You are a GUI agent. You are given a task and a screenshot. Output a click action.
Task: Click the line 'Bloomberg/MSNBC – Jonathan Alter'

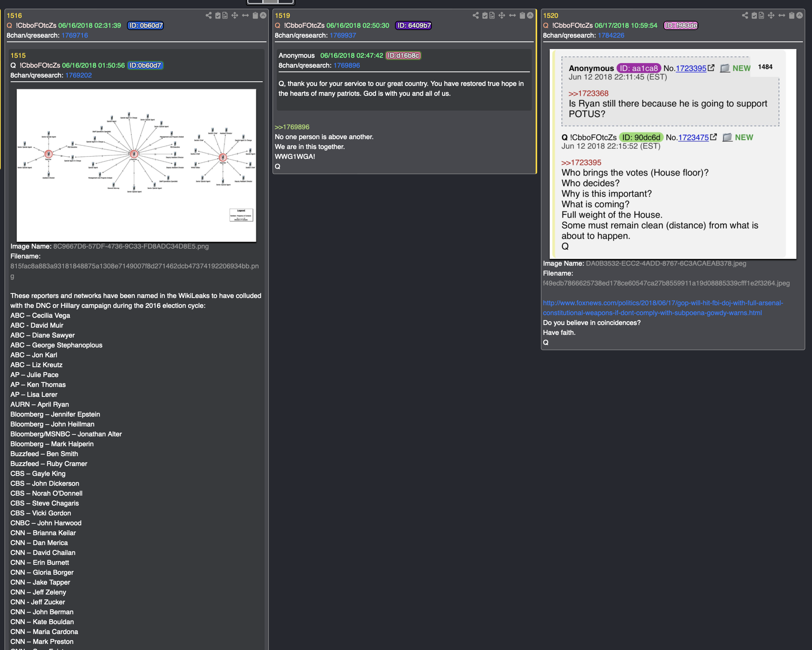point(66,434)
